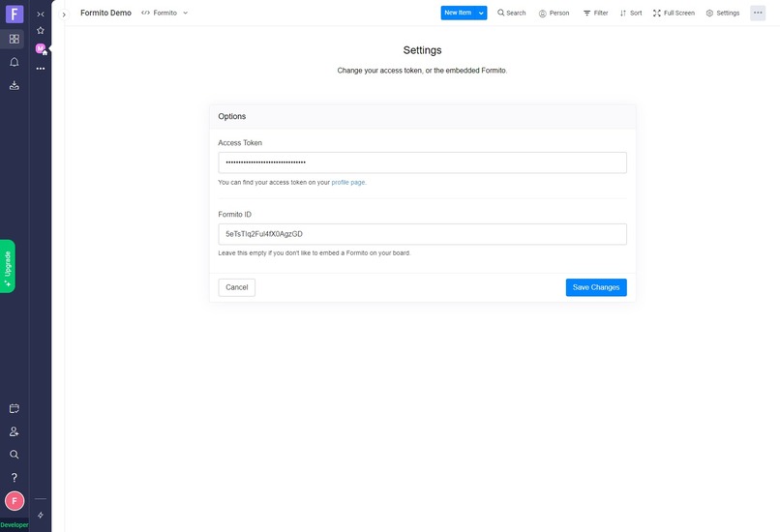Screen dimensions: 780x532
Task: Open the New Item dropdown arrow
Action: [x=481, y=13]
